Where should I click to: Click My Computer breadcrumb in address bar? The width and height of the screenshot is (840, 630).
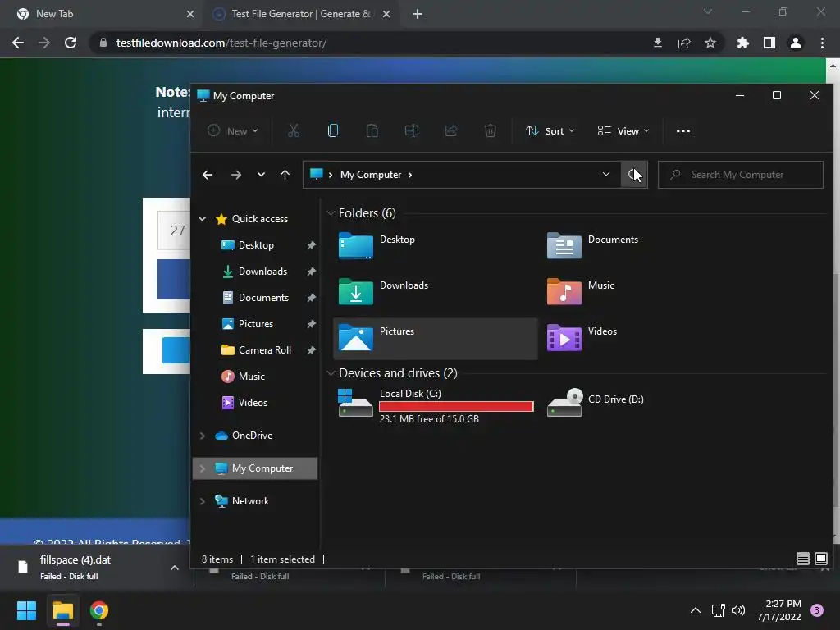point(371,175)
